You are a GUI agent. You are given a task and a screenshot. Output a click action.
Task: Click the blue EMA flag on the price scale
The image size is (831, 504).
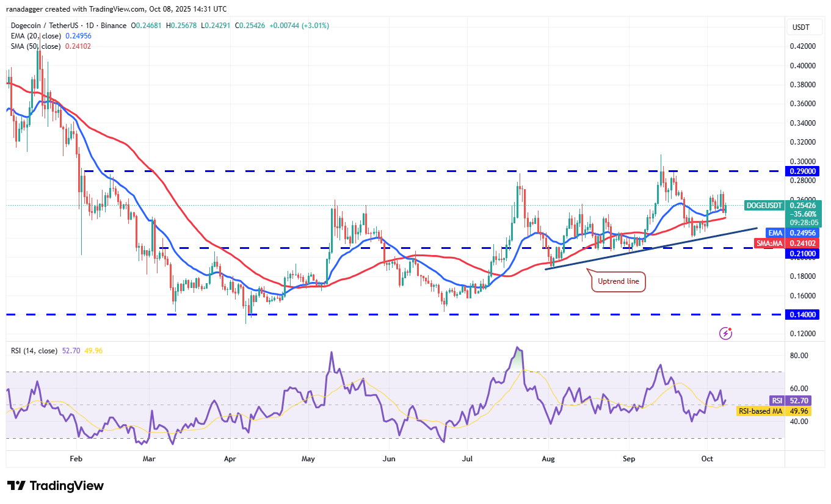tap(775, 232)
